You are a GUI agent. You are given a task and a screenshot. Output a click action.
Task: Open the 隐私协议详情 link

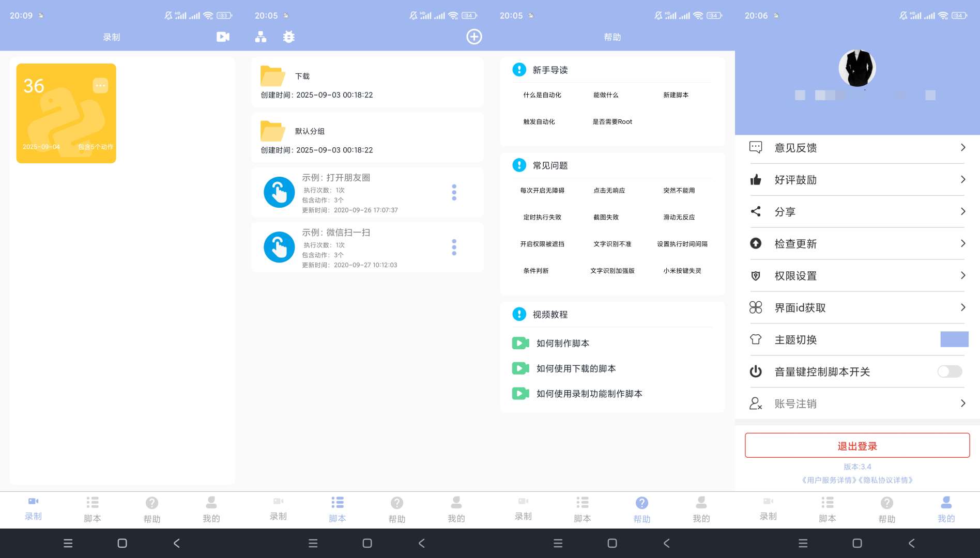click(885, 480)
